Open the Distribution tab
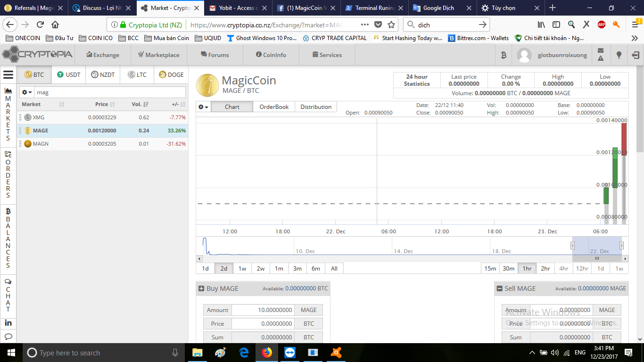 point(316,107)
